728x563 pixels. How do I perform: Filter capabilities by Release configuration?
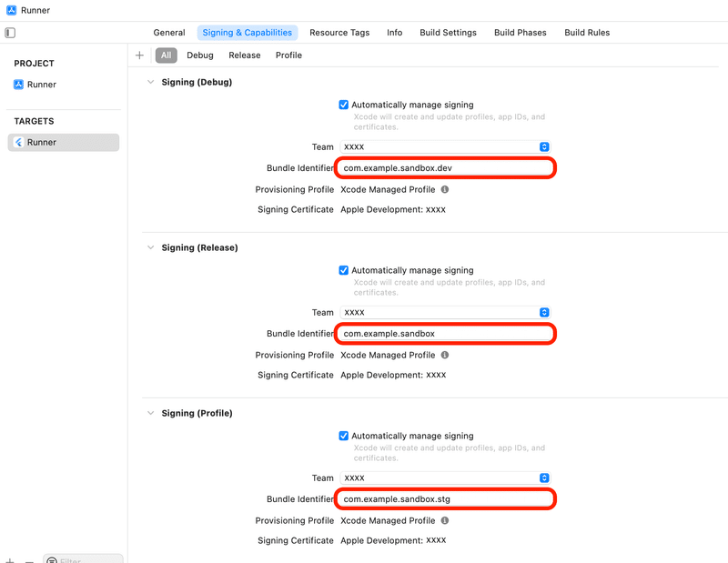click(x=244, y=55)
